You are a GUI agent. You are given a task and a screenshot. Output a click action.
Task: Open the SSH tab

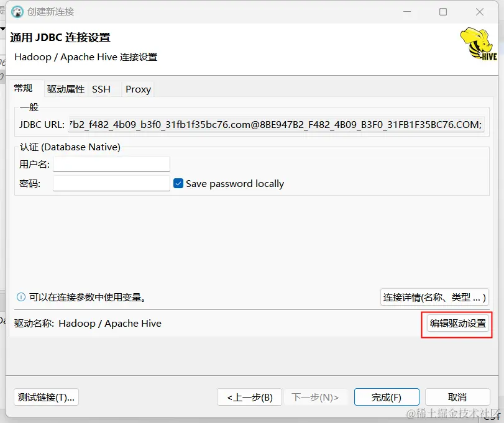click(x=101, y=89)
